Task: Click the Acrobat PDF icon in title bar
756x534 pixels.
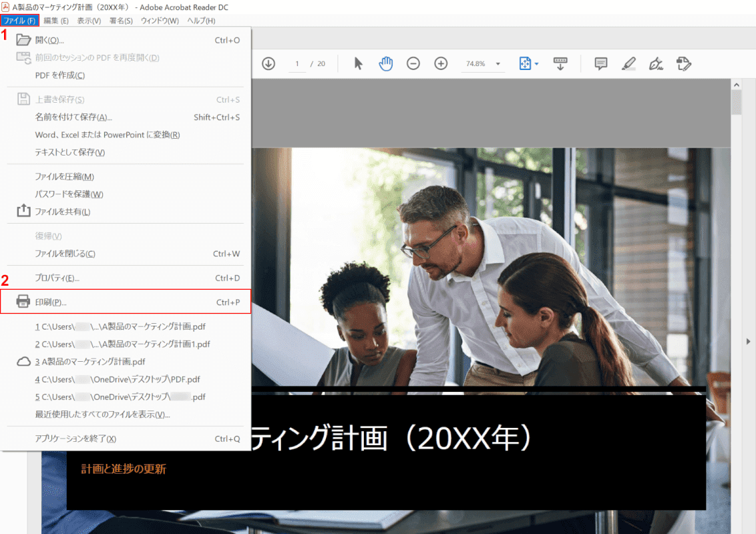Action: (x=5, y=7)
